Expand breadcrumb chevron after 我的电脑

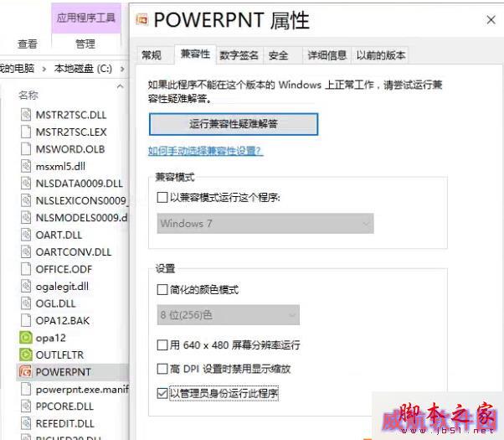point(44,69)
